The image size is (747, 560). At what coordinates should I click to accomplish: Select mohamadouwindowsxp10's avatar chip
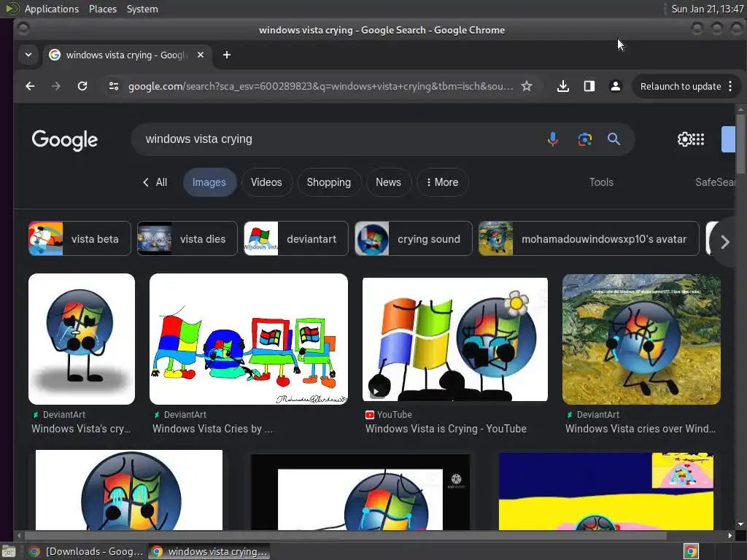589,238
